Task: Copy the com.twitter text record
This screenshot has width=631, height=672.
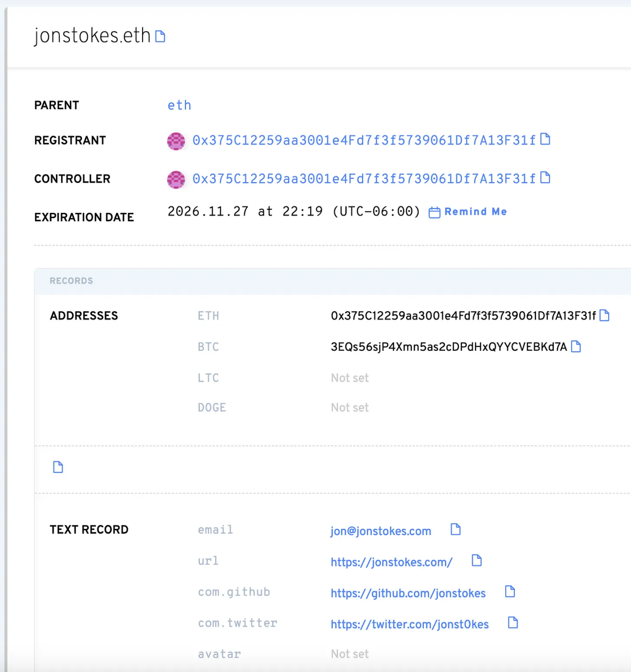Action: click(513, 623)
